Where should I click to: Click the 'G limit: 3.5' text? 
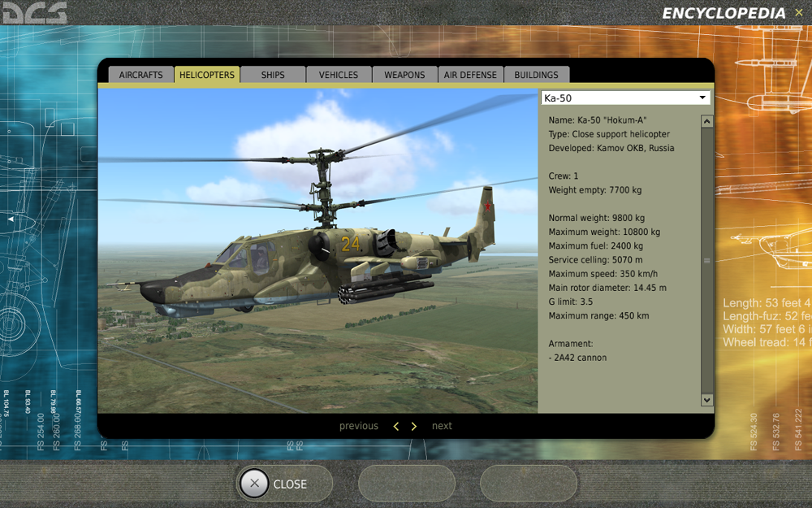pos(571,302)
